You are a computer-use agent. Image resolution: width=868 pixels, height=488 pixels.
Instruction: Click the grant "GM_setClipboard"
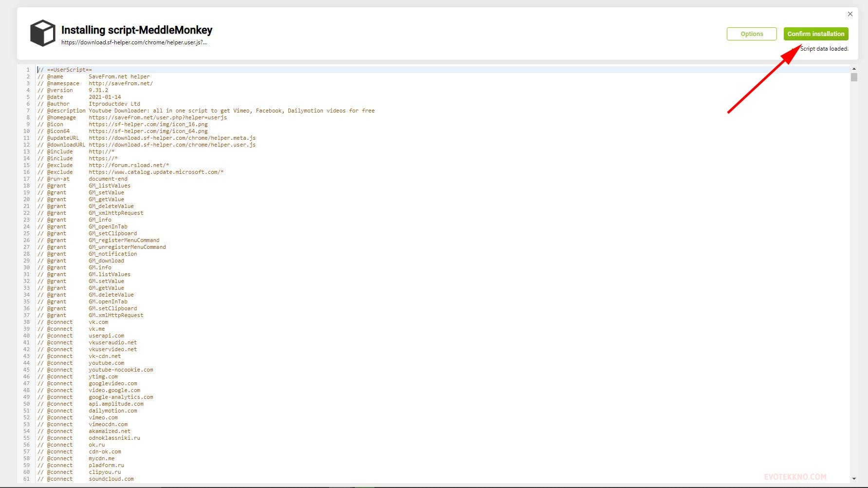[x=113, y=233]
